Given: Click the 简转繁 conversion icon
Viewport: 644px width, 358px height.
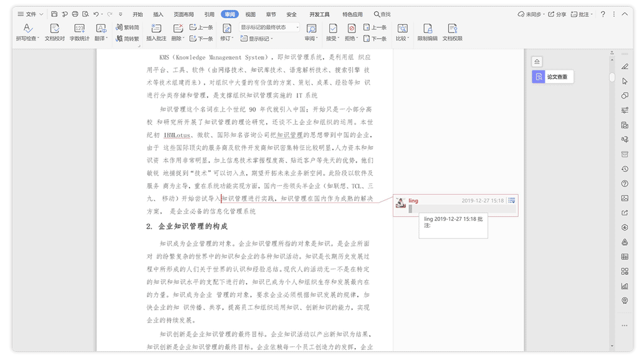Looking at the screenshot, I should pos(128,39).
